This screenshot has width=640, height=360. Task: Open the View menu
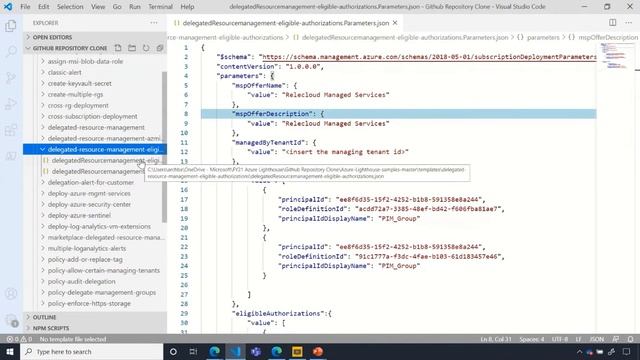98,7
